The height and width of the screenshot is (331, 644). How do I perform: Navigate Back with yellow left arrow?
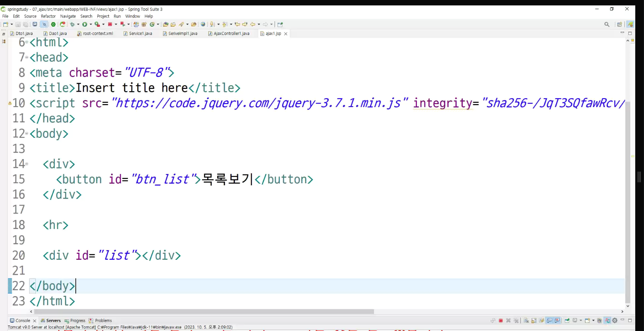coord(253,24)
